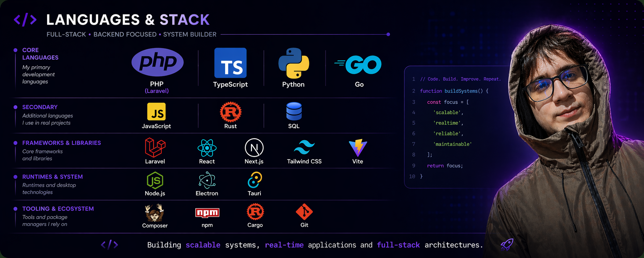Click the Composer conductor icon
644x258 pixels.
[154, 213]
